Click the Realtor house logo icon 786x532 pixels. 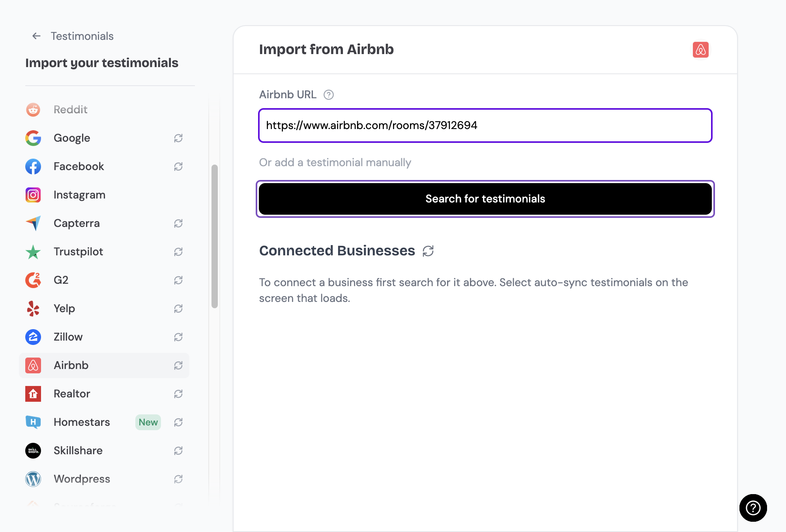pos(33,394)
